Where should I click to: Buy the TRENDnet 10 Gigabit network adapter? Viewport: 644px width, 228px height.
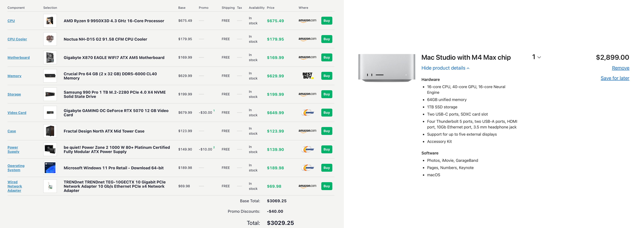[x=327, y=186]
